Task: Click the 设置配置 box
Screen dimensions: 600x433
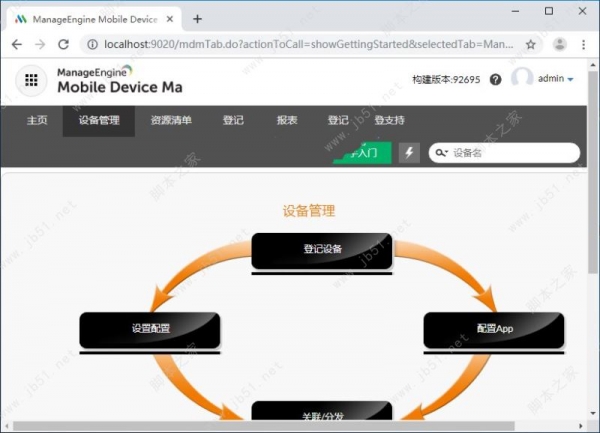Action: tap(150, 330)
